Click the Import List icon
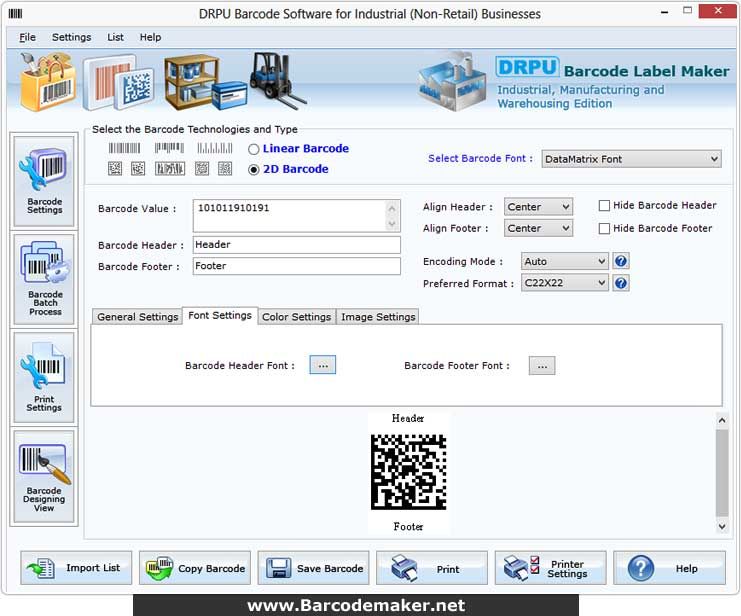Screen dimensions: 741x616 (x=42, y=568)
